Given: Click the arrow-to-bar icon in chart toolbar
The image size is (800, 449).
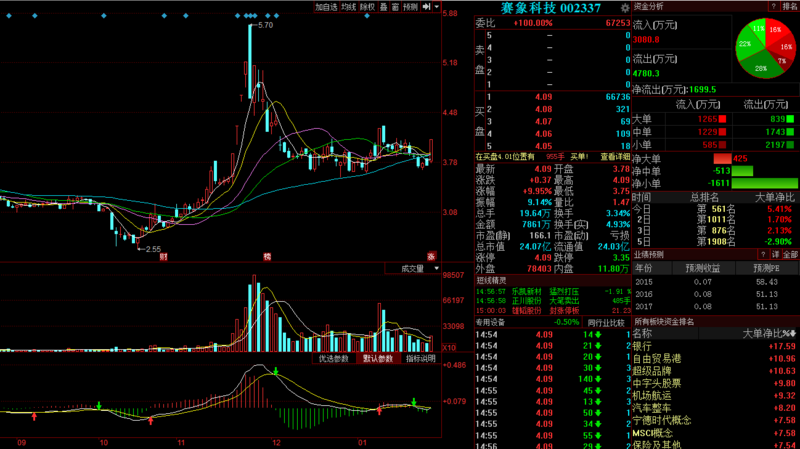Looking at the screenshot, I should (x=426, y=7).
